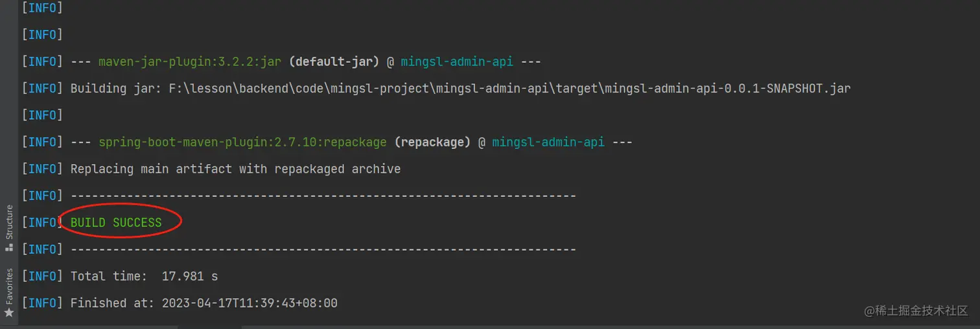This screenshot has width=980, height=329.
Task: Click the first [INFO] tag at top
Action: pos(41,8)
